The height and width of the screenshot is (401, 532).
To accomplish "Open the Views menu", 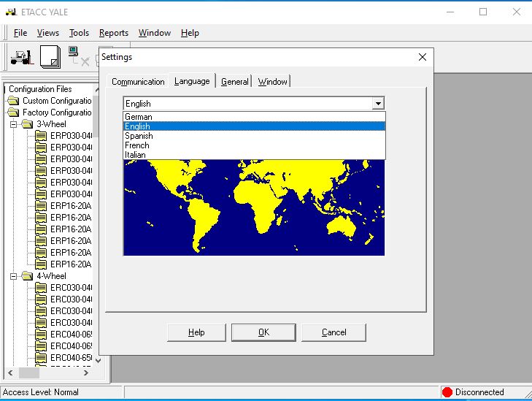I will coord(48,33).
